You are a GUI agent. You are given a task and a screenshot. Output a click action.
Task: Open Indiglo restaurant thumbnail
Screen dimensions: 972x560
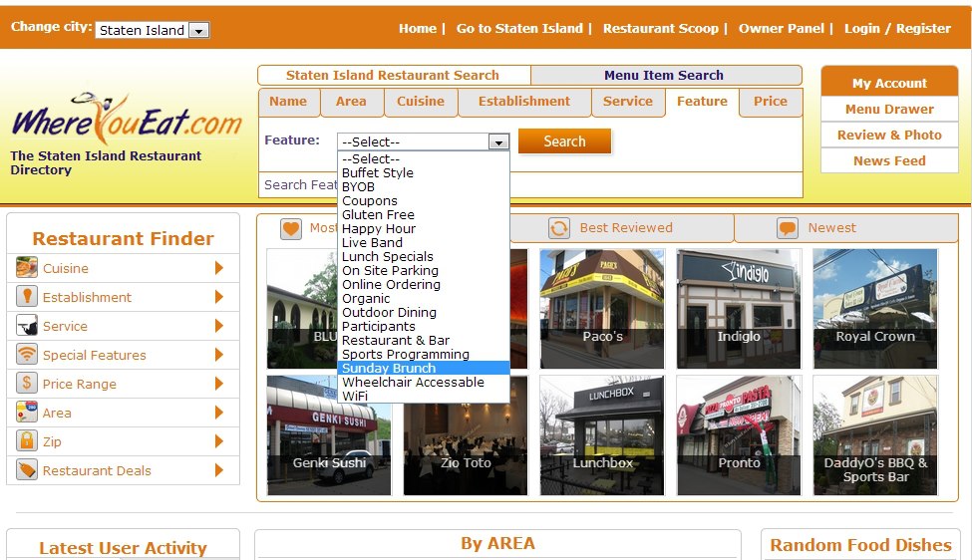739,309
